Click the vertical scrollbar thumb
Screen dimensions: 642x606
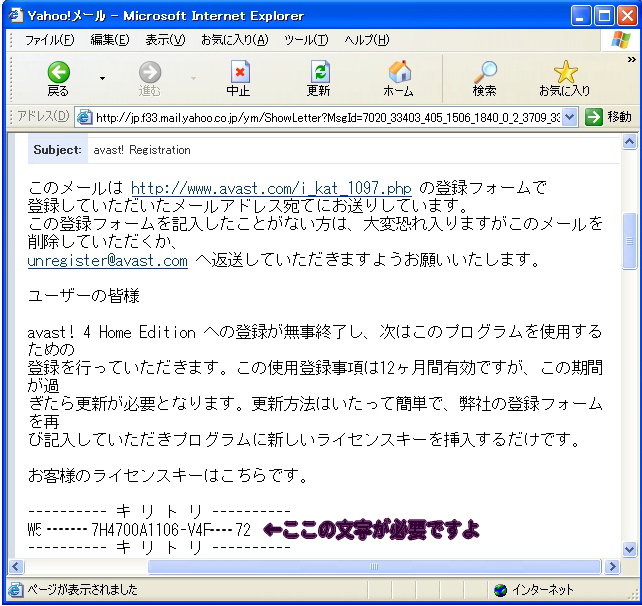tap(629, 241)
